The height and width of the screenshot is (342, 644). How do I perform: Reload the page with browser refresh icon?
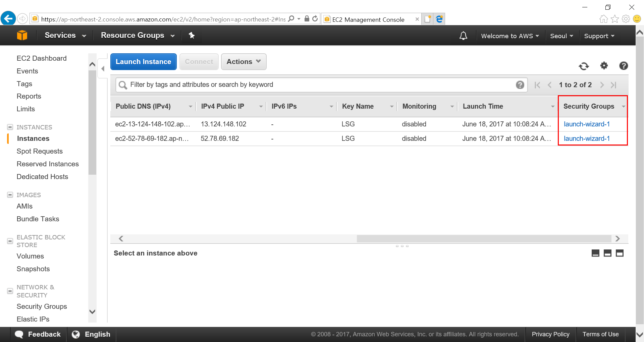point(315,19)
